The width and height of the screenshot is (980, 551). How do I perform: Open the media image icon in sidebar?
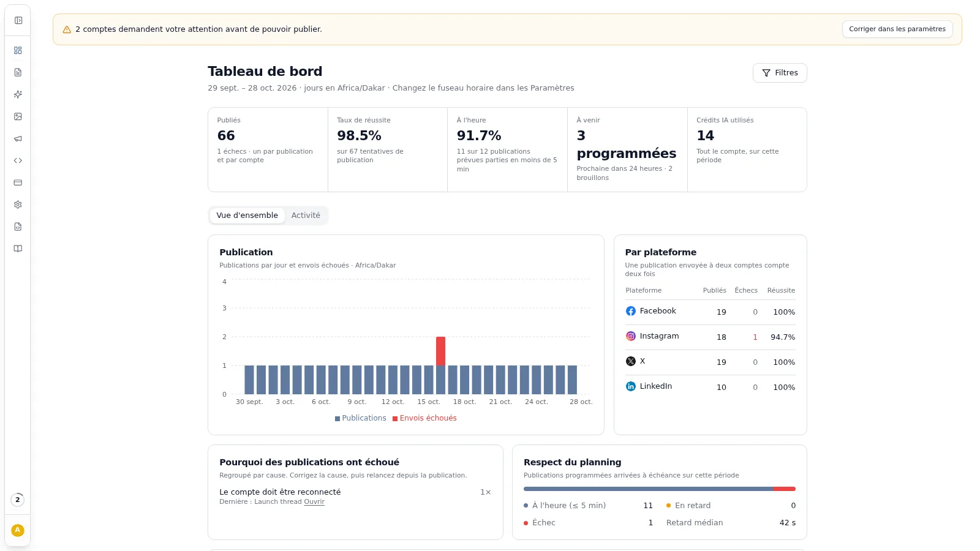18,116
